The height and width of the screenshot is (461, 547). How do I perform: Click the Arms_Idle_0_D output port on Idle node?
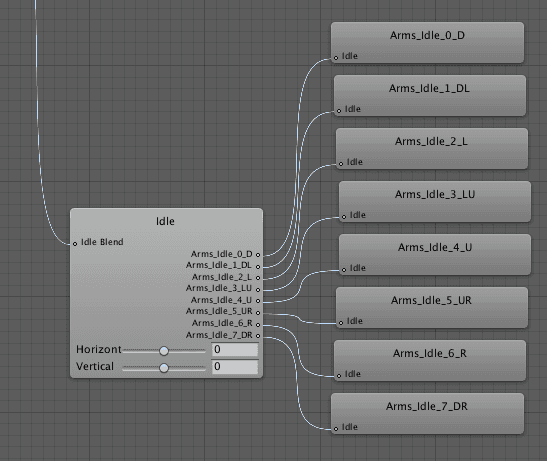[x=258, y=255]
